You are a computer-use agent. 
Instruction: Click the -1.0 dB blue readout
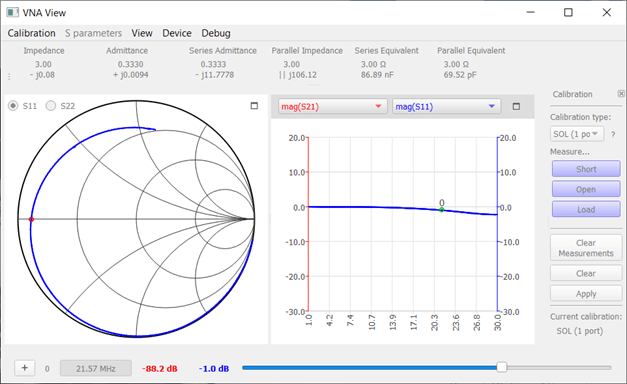click(214, 368)
